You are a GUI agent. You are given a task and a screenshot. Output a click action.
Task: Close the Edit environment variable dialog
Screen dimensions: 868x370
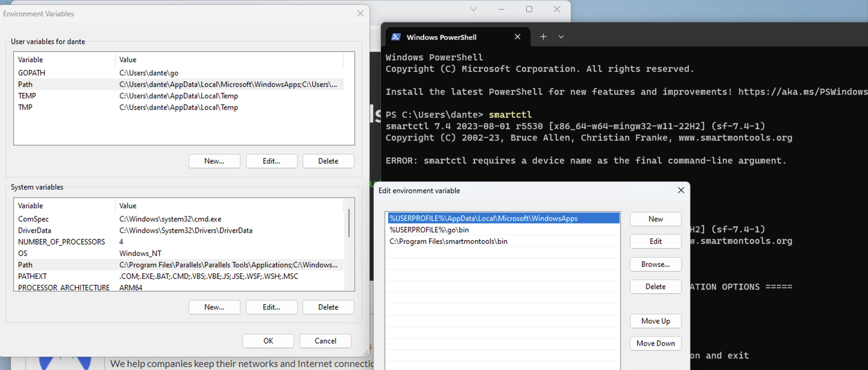681,190
